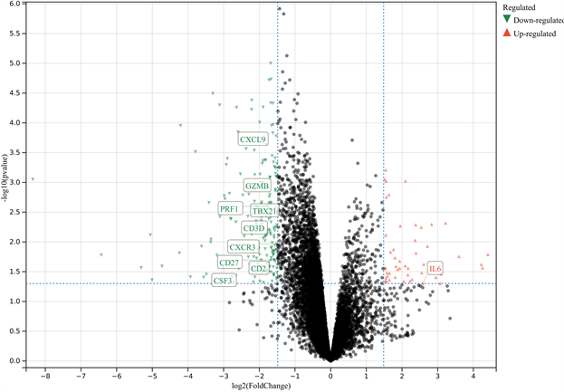
Task: Click the red Up-regulated legend triangle
Action: coord(507,33)
